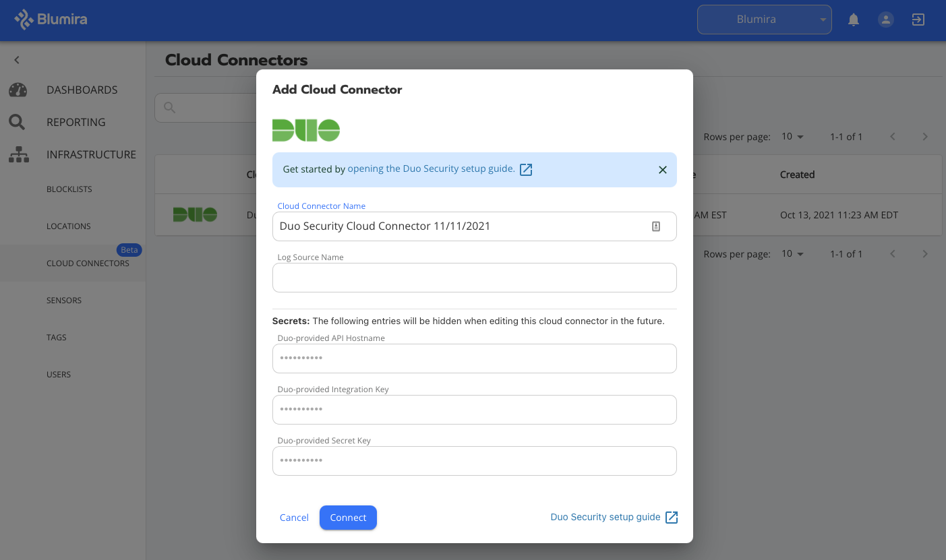
Task: Click the Cloud Connector Name input field
Action: [x=475, y=226]
